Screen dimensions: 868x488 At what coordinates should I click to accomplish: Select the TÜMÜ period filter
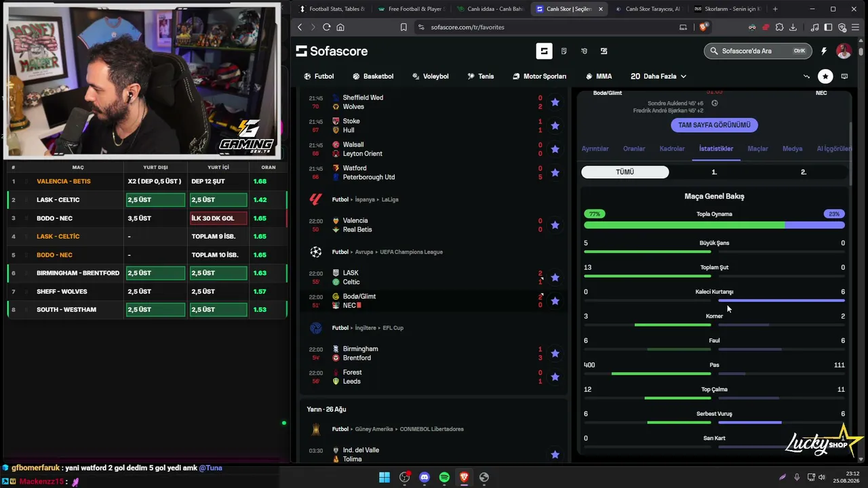coord(625,172)
